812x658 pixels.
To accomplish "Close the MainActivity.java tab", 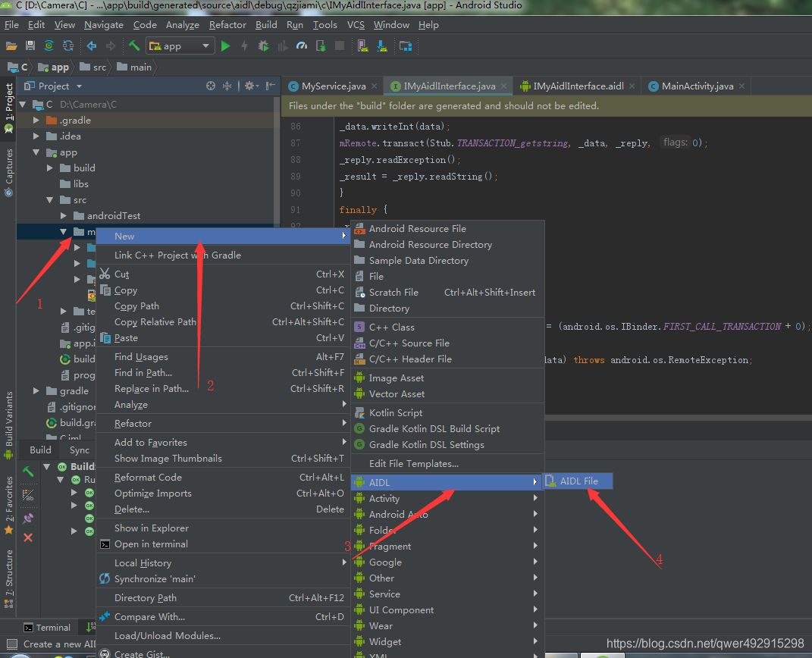I will point(741,86).
